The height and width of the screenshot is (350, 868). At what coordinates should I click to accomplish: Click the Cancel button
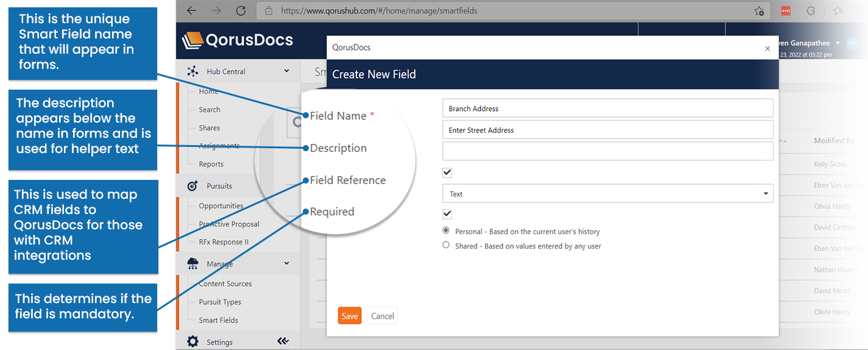pyautogui.click(x=383, y=316)
